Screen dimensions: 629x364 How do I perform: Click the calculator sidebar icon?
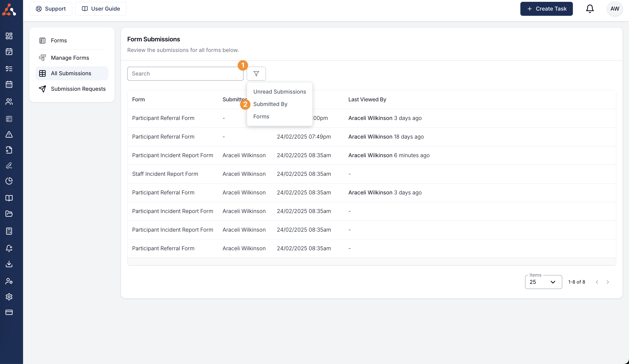coord(9,231)
